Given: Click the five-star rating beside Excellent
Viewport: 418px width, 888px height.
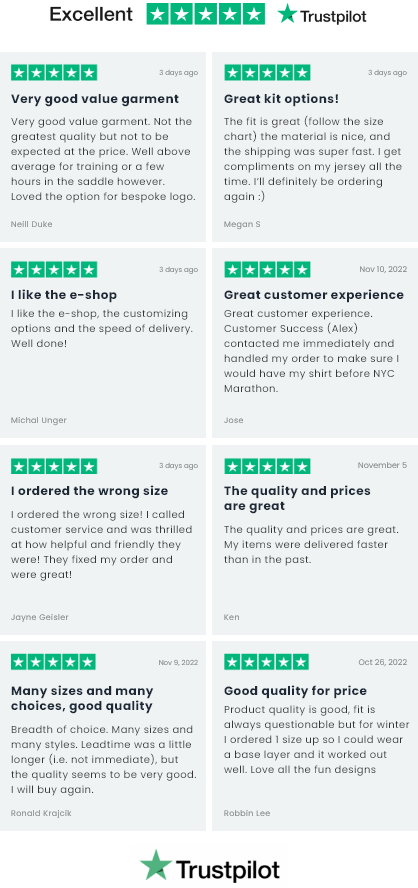Looking at the screenshot, I should 206,14.
